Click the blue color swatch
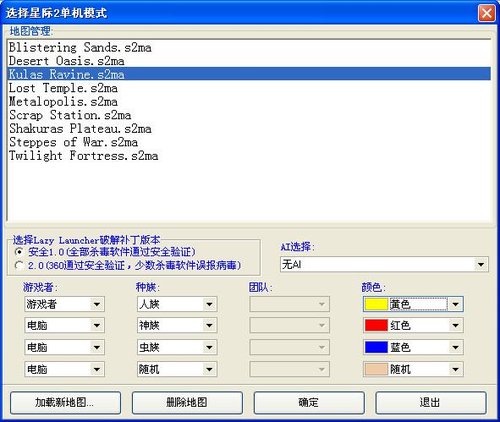Image resolution: width=500 pixels, height=422 pixels. [x=376, y=347]
